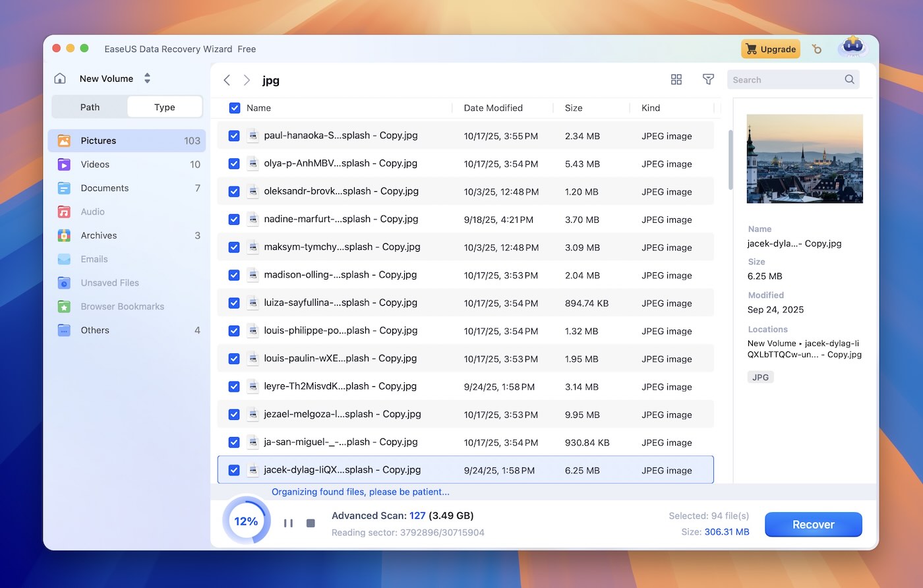
Task: Switch to the Path tab
Action: tap(90, 107)
